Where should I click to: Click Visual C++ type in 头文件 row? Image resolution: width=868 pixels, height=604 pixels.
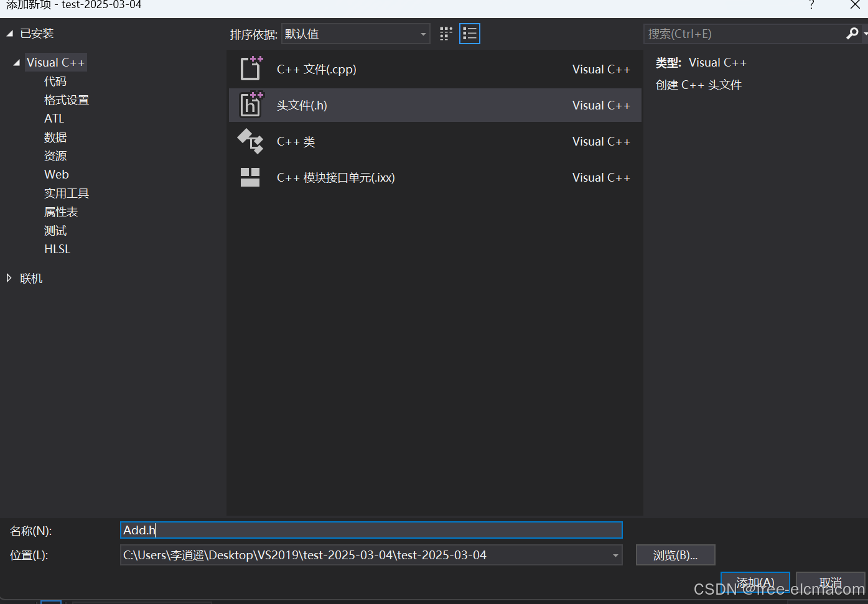pos(601,105)
